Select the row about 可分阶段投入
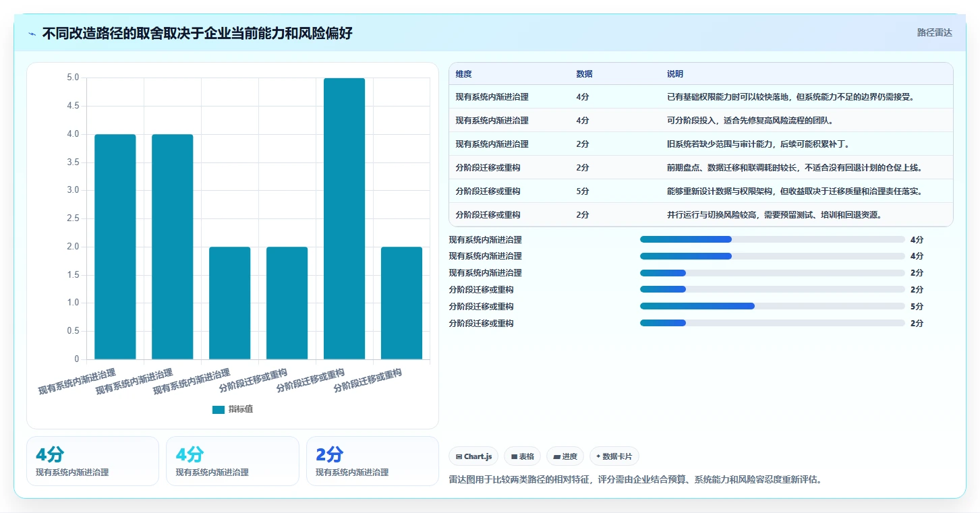The image size is (980, 513). 701,120
